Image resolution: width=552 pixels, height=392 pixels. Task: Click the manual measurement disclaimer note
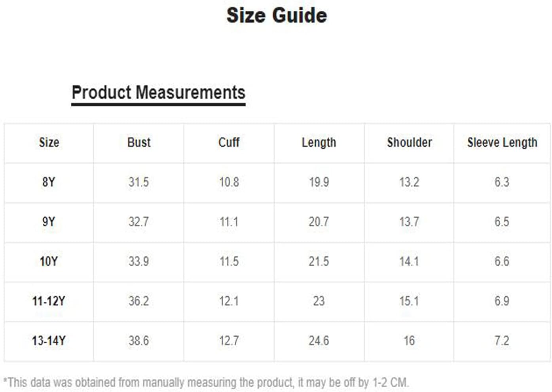pyautogui.click(x=206, y=383)
